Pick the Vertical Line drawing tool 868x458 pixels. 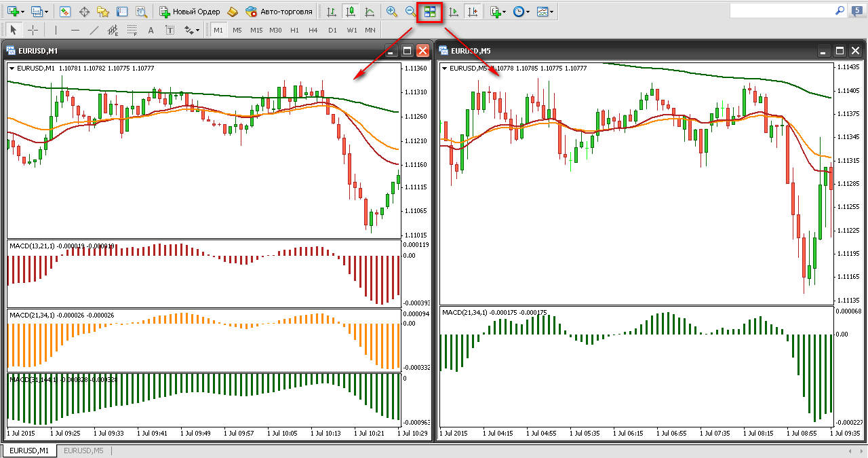(x=56, y=30)
